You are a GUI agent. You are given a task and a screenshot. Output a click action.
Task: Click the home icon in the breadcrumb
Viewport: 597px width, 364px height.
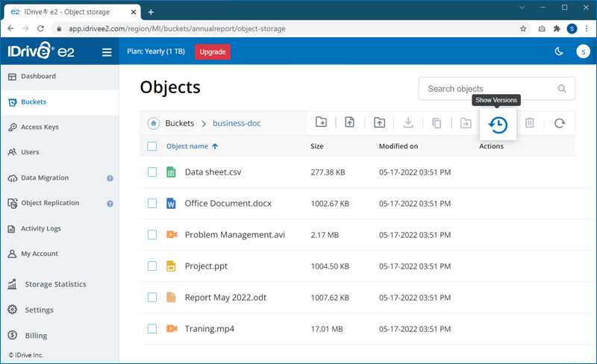(153, 123)
